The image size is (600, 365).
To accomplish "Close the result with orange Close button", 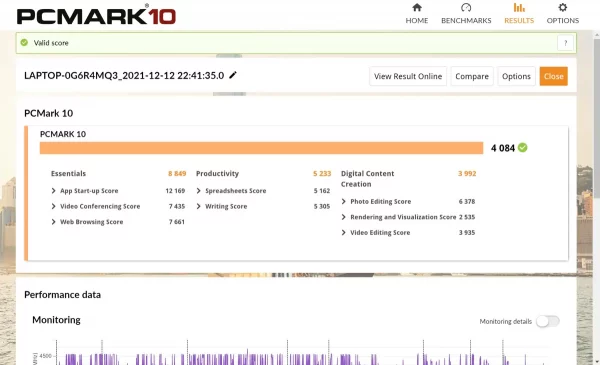I will [554, 76].
